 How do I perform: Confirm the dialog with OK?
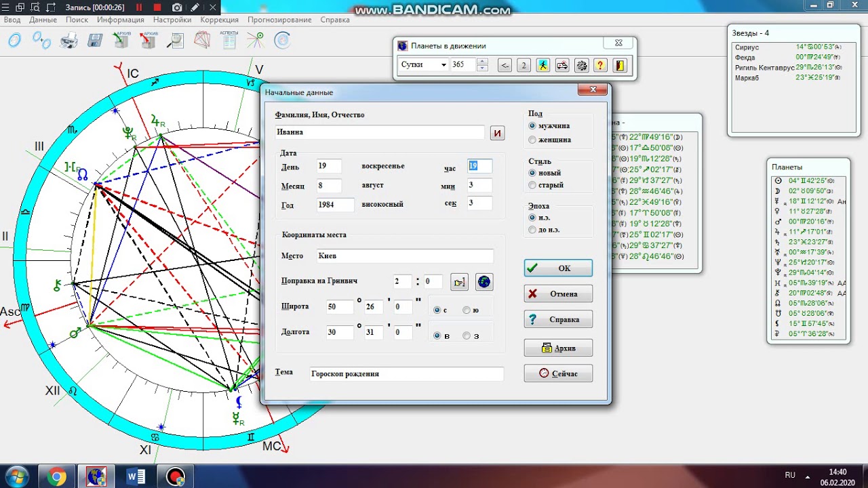point(558,268)
